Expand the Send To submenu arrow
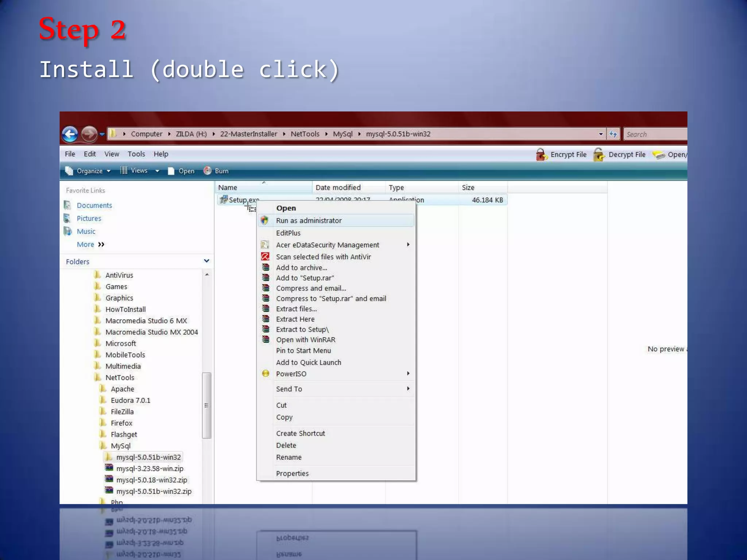 click(408, 389)
